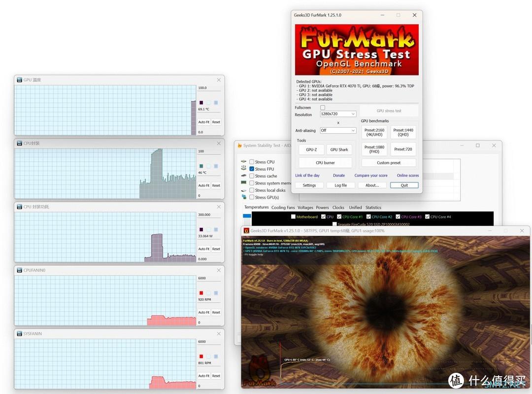Screen dimensions: 532x394
Task: Open the FurMark Log file
Action: [341, 185]
